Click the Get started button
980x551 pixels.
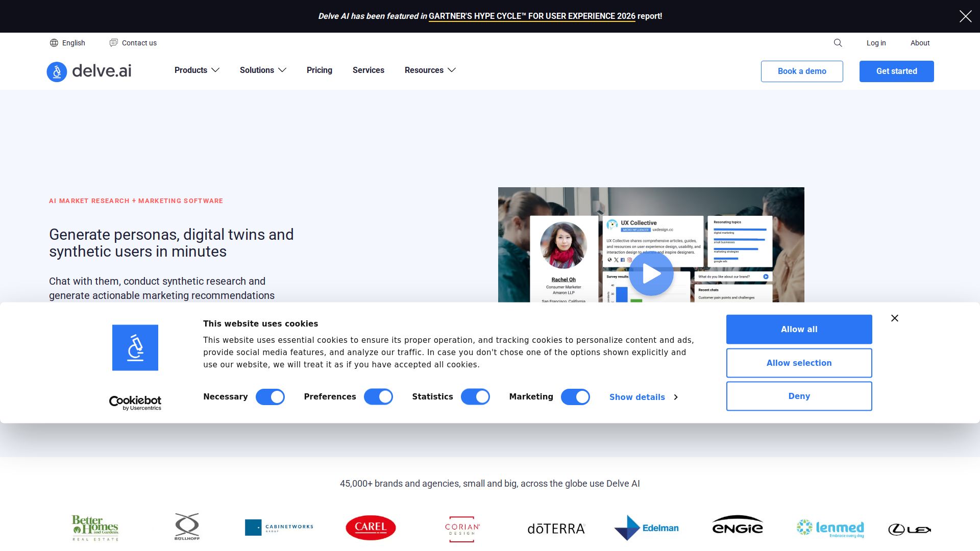point(897,71)
